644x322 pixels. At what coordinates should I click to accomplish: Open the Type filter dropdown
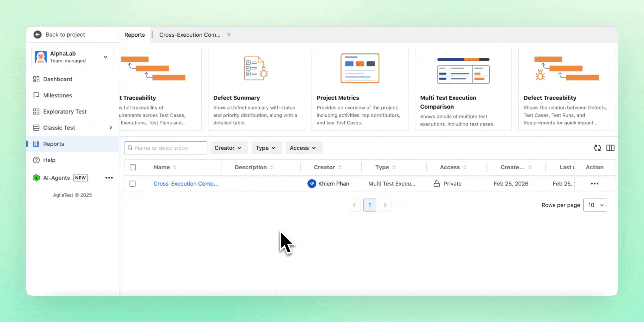tap(266, 148)
